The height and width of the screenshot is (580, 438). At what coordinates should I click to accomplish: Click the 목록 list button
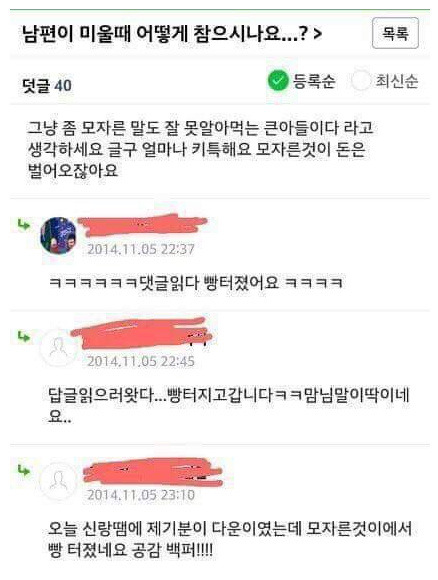pyautogui.click(x=395, y=33)
